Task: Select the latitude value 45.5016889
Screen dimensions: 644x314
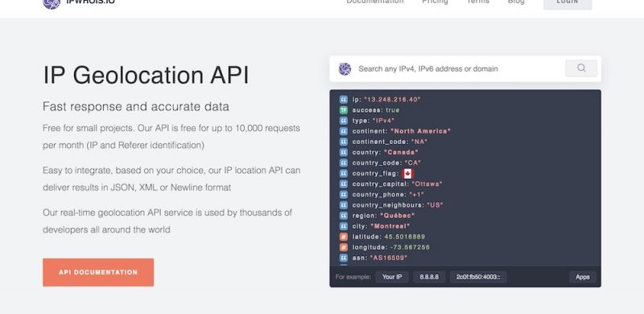Action: coord(405,237)
